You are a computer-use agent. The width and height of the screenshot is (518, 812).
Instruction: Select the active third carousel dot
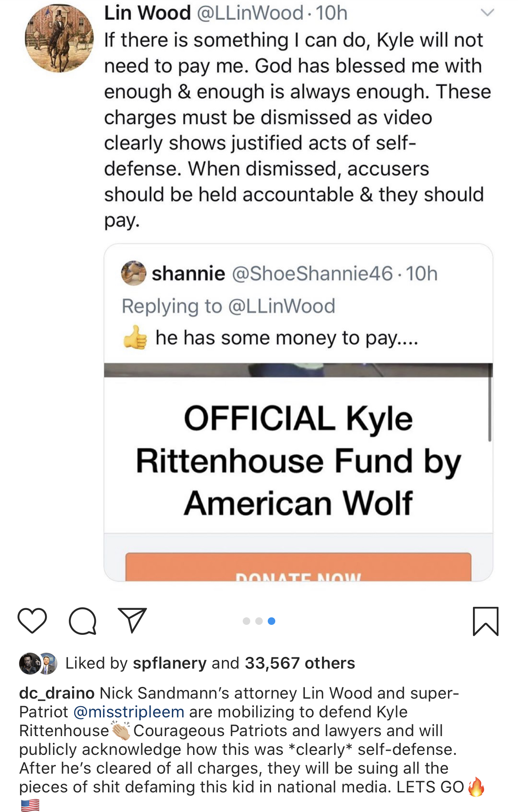[x=272, y=621]
